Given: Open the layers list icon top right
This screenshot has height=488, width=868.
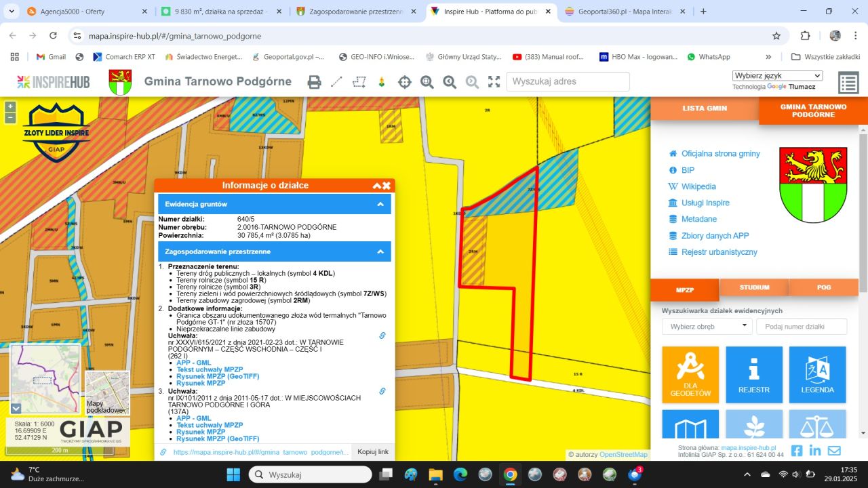Looking at the screenshot, I should coord(848,83).
